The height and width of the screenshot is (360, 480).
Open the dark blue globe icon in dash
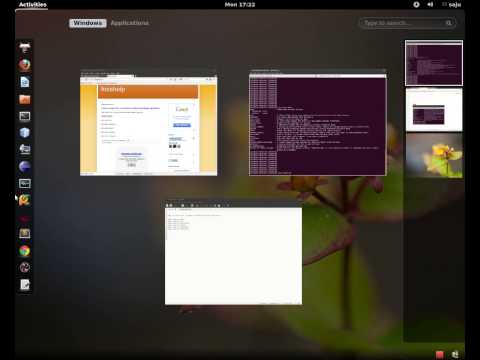coord(25,166)
